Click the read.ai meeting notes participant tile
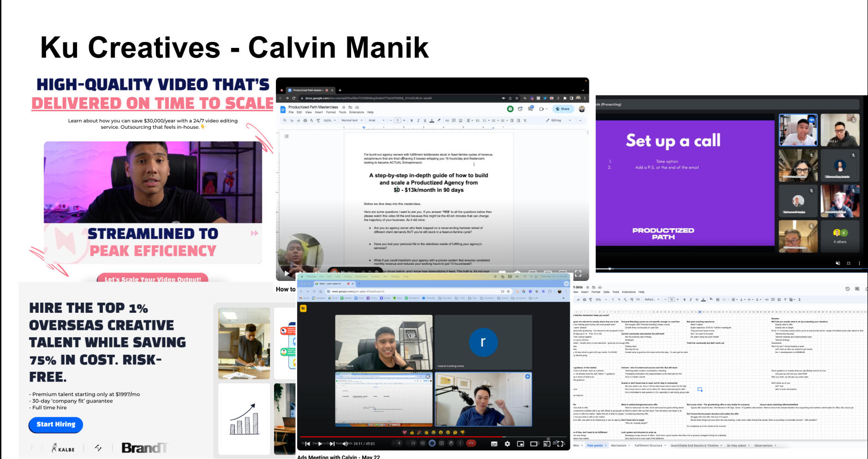The image size is (868, 459). pos(483,342)
